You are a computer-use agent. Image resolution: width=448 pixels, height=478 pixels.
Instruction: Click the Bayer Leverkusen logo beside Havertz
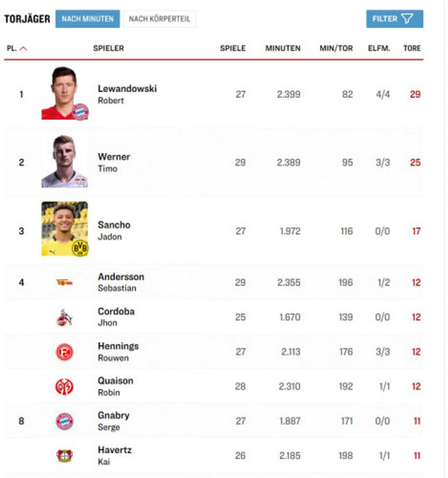point(64,456)
